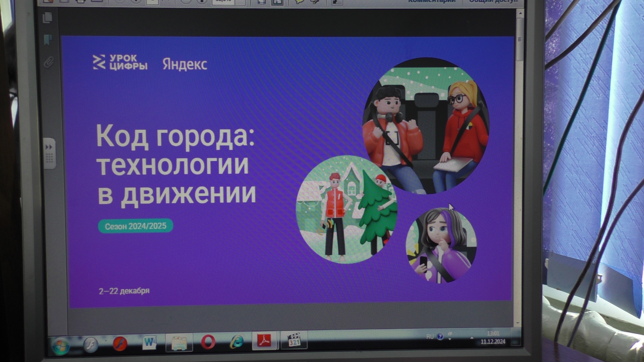
Task: Launch Opera browser from taskbar
Action: point(208,341)
